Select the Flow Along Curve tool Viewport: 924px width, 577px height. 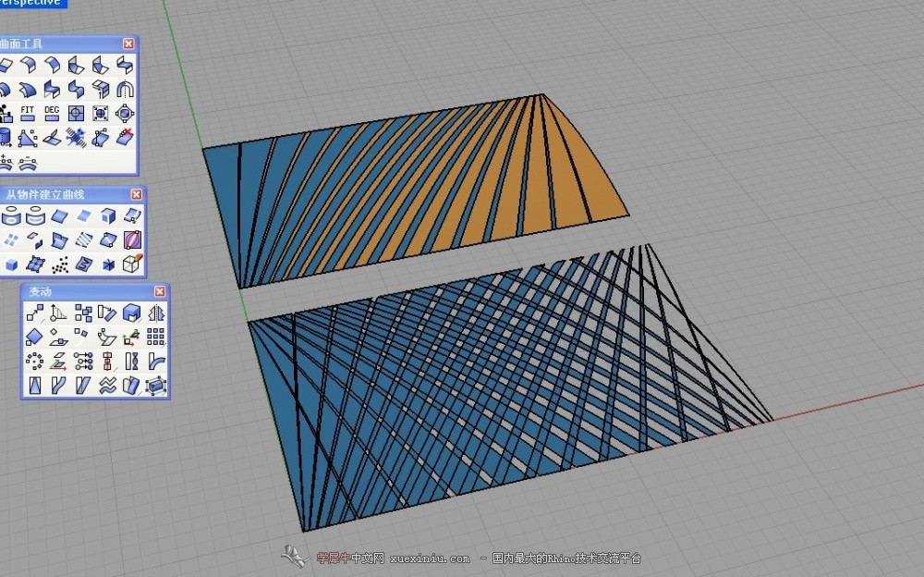click(x=58, y=386)
